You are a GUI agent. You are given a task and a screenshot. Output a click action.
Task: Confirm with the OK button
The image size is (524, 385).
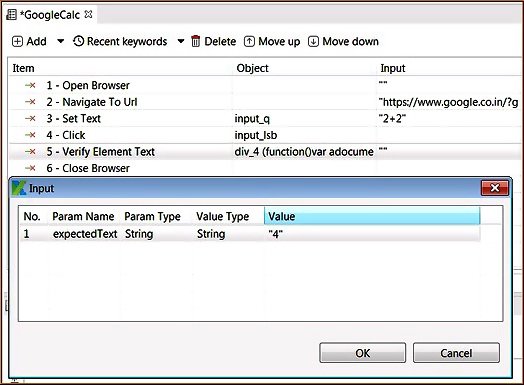tap(363, 353)
